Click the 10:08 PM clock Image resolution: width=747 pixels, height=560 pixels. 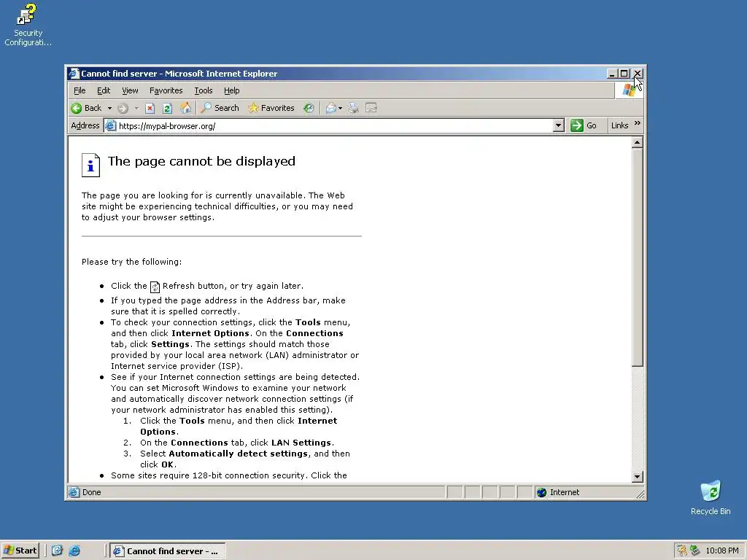721,551
